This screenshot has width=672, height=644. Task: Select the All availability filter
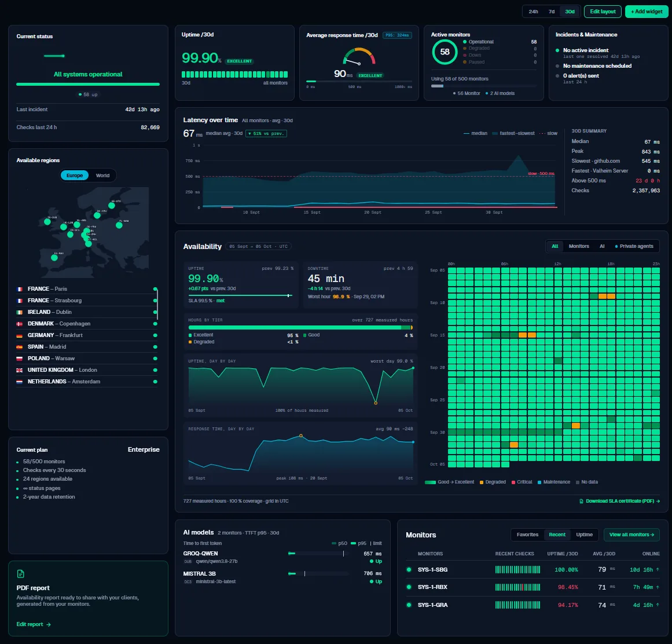[555, 246]
